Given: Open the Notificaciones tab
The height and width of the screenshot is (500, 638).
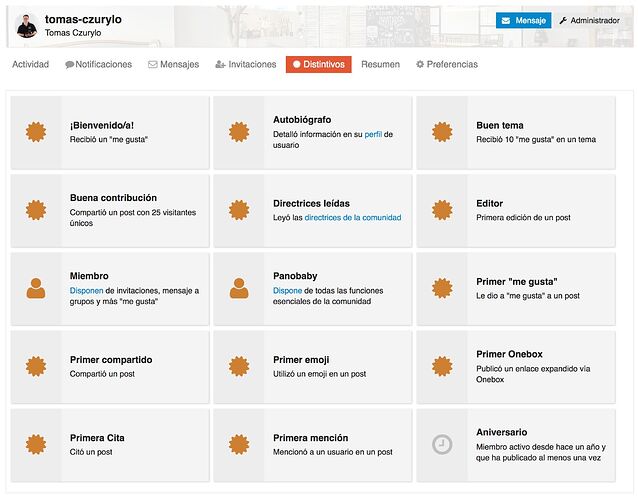Looking at the screenshot, I should coord(98,64).
